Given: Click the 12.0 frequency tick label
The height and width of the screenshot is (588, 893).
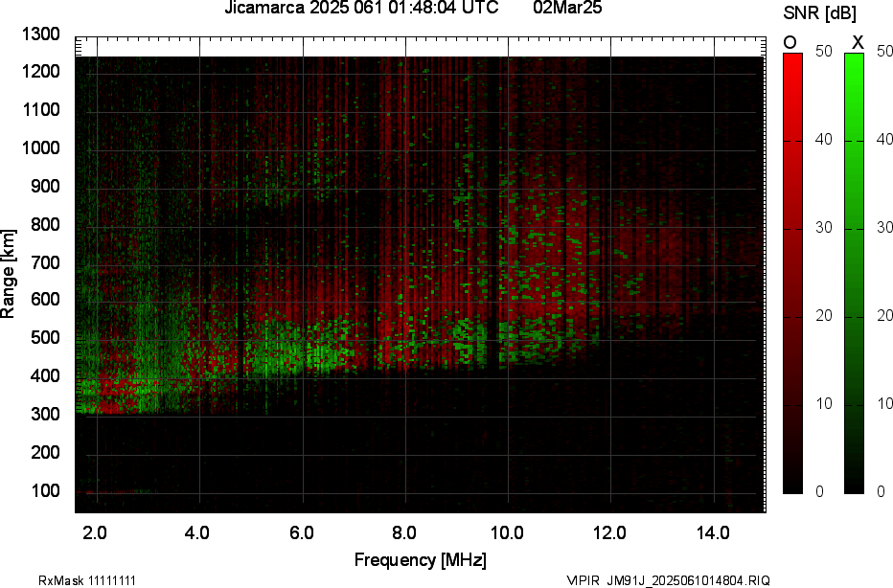Looking at the screenshot, I should [x=609, y=533].
